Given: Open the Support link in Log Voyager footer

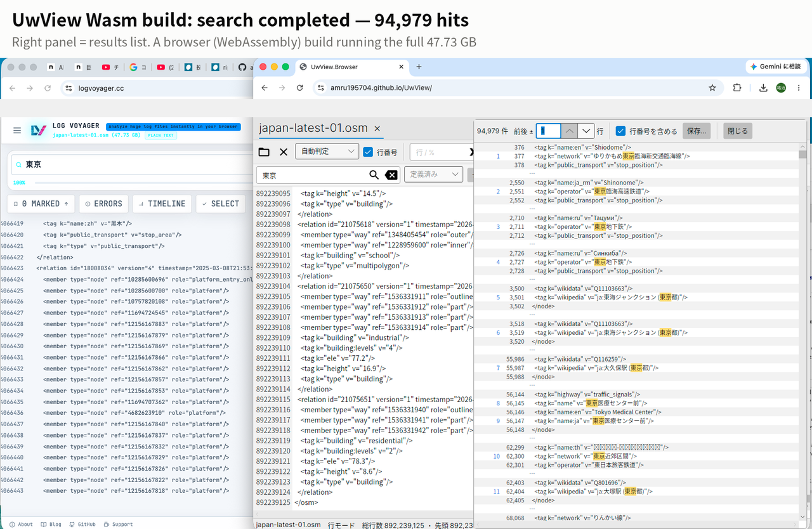Looking at the screenshot, I should 118,525.
